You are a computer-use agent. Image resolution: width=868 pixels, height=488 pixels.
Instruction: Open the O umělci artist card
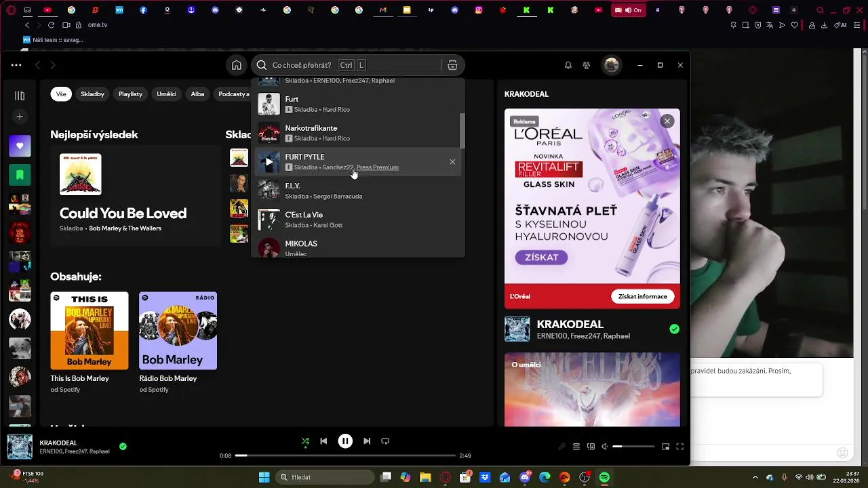point(592,390)
